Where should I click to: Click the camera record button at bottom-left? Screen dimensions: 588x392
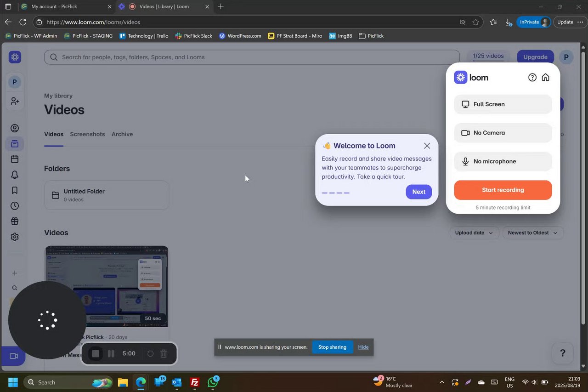point(13,356)
